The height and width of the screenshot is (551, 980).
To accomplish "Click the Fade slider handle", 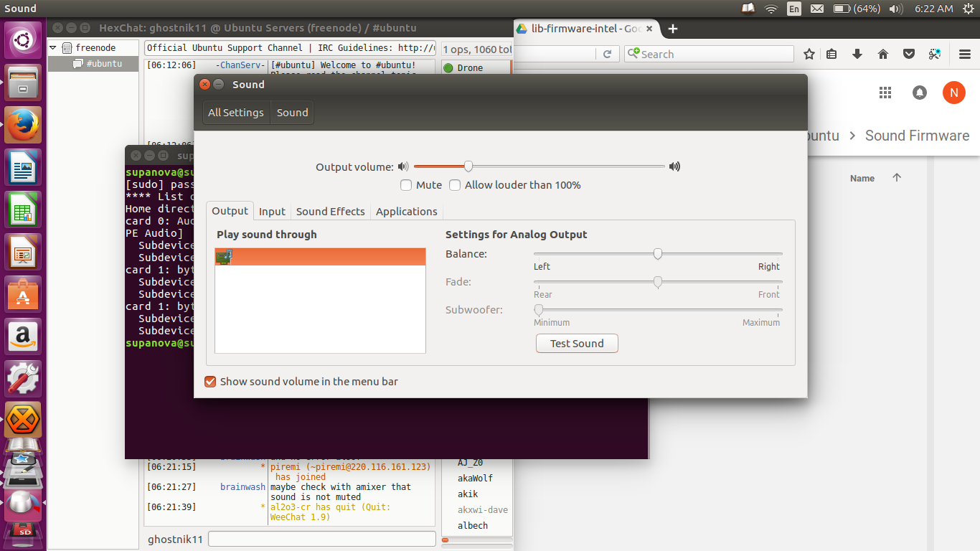I will tap(658, 282).
